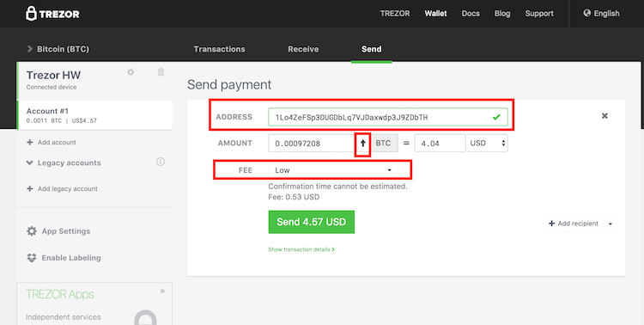Open the Docs nav link
This screenshot has width=644, height=325.
(x=471, y=14)
